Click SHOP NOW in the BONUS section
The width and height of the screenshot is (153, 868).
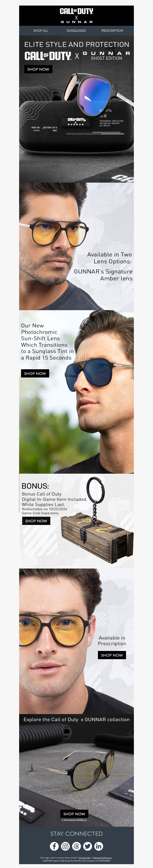click(x=36, y=521)
